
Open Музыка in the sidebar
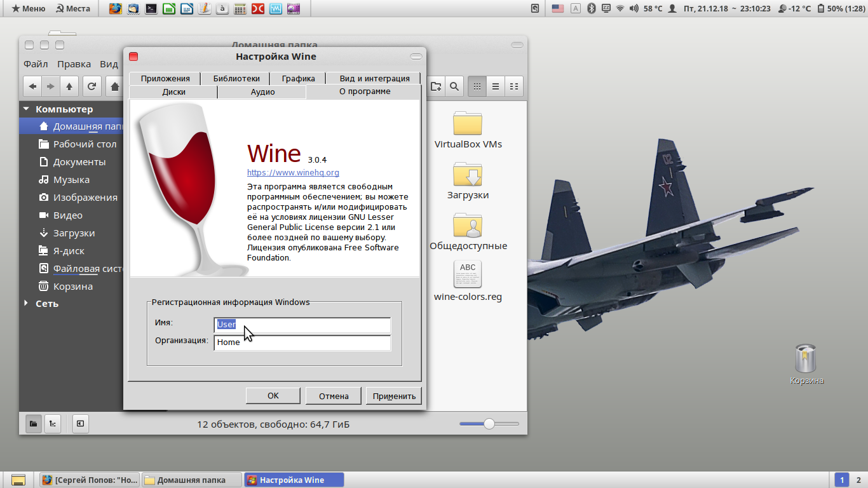[71, 180]
